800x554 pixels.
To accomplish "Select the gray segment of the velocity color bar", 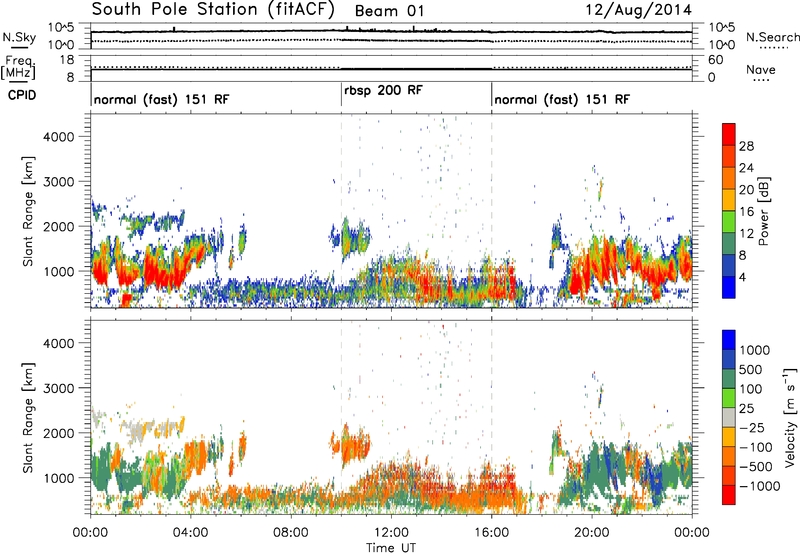I will click(729, 418).
